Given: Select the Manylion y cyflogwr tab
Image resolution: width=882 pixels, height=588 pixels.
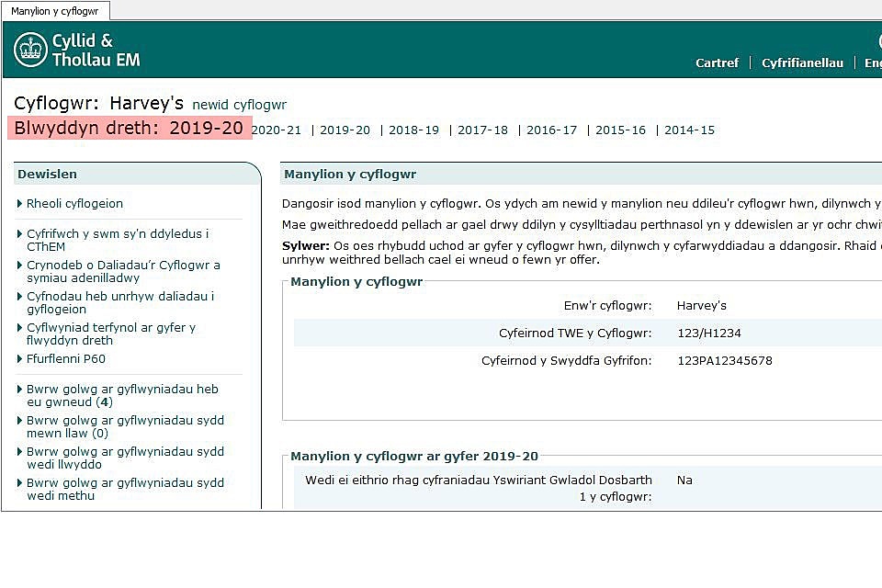Looking at the screenshot, I should pos(55,11).
